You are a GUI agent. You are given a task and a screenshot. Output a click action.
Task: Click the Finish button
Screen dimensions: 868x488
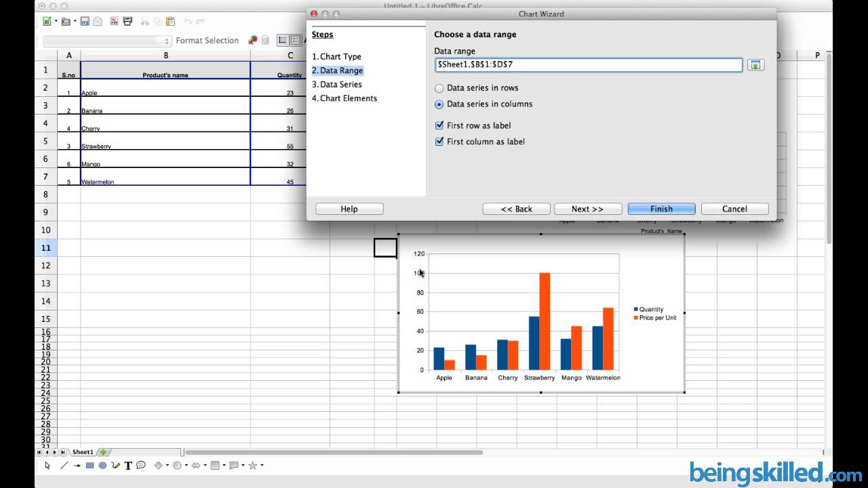coord(662,209)
